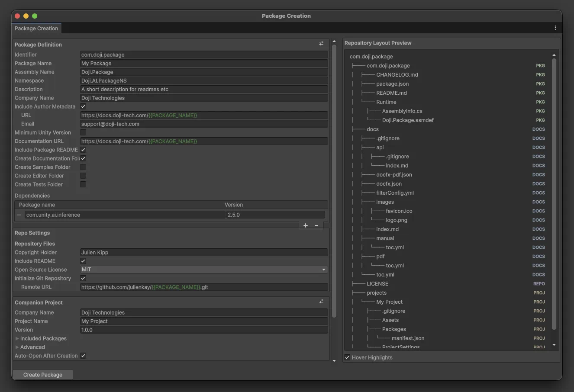Viewport: 574px width, 392px height.
Task: Open Package Definition presets icon
Action: (321, 43)
